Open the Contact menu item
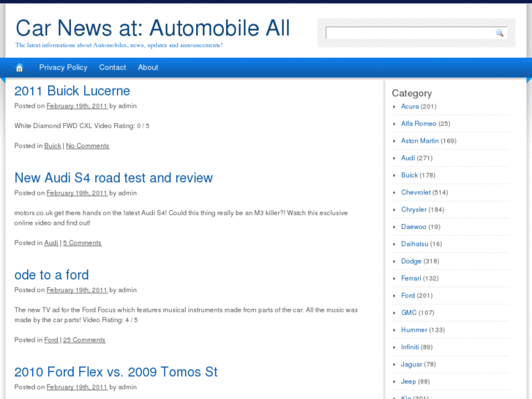The width and height of the screenshot is (532, 399). (112, 67)
